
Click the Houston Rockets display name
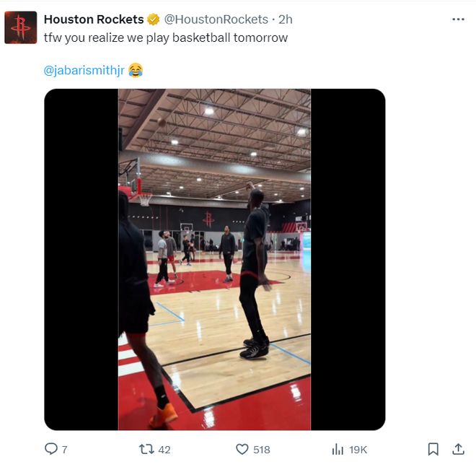pyautogui.click(x=94, y=19)
